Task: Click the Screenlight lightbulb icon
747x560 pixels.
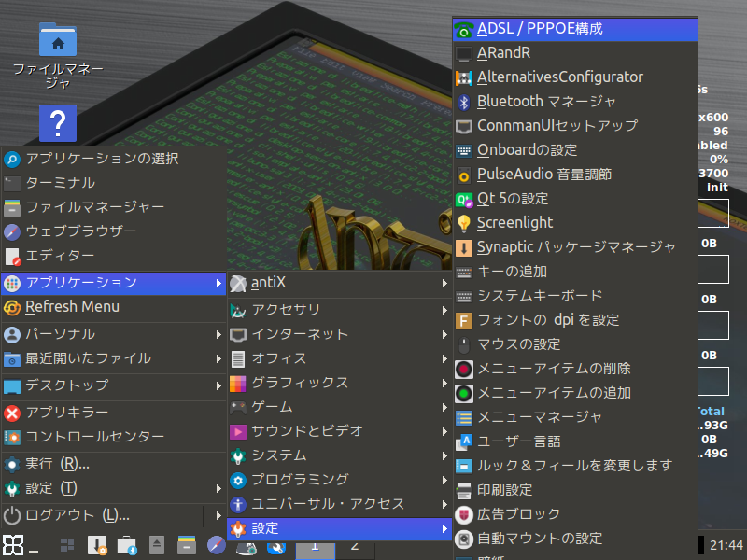Action: point(463,223)
